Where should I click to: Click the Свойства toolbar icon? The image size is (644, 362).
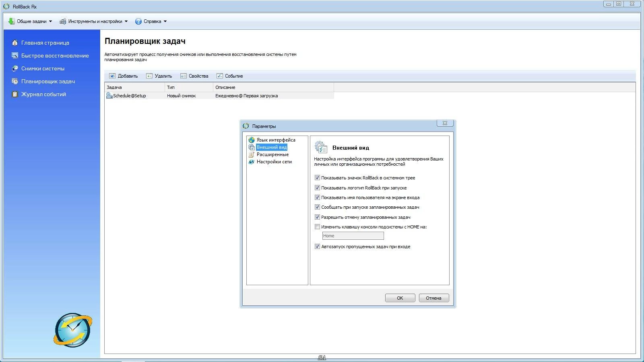(184, 76)
